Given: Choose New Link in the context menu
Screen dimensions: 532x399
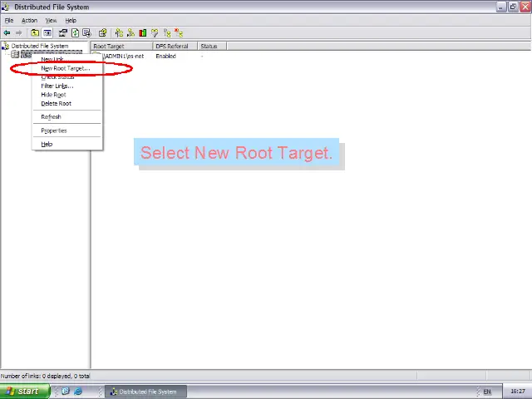Looking at the screenshot, I should click(67, 59).
